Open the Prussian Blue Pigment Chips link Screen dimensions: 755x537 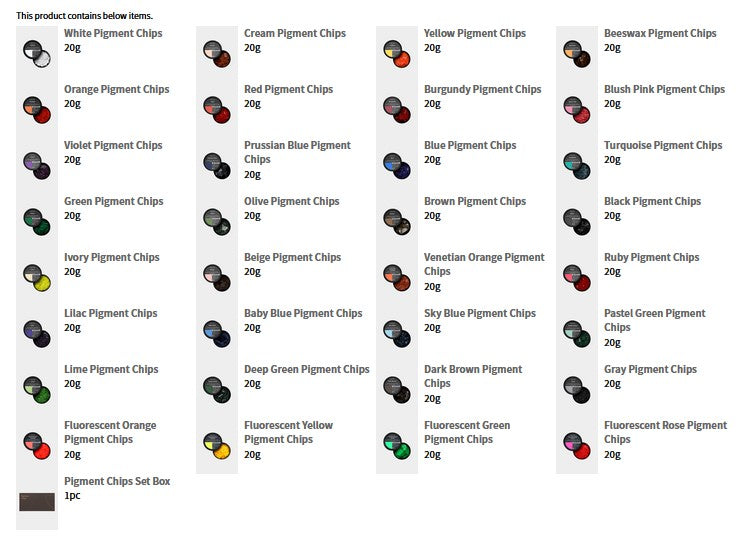297,152
